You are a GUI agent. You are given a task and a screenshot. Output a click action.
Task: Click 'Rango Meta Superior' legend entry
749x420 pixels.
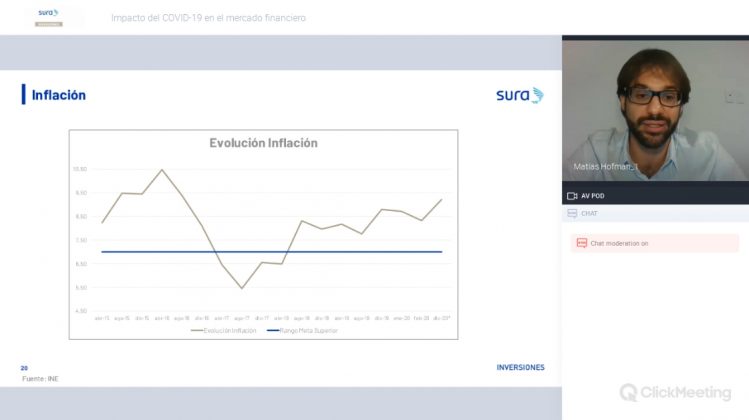click(x=301, y=330)
